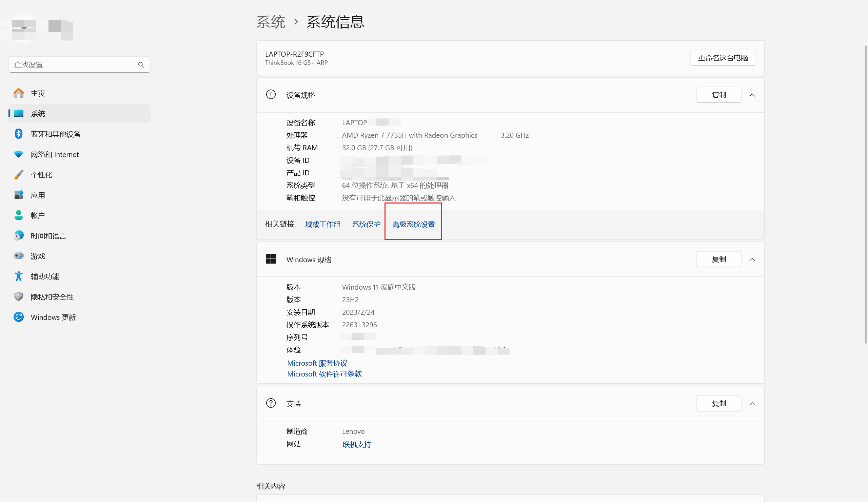Click the 重命名这台电脑 button

[723, 58]
